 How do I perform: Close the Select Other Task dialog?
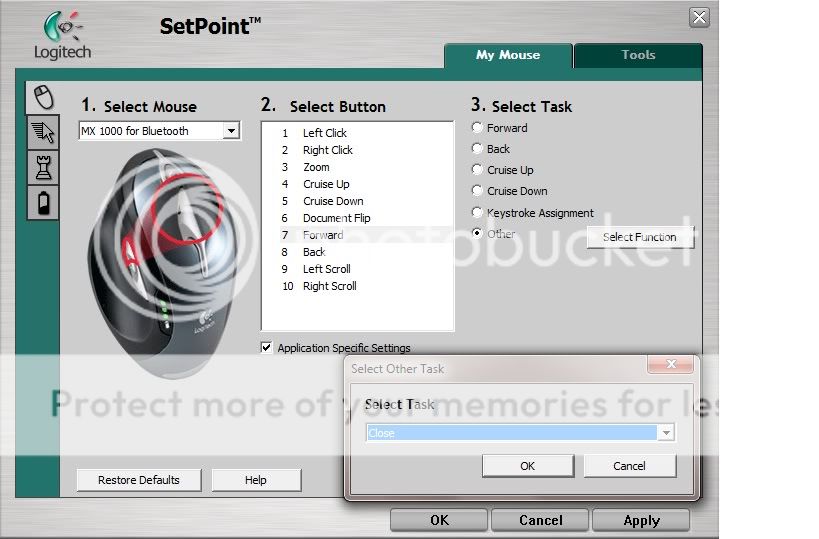671,364
